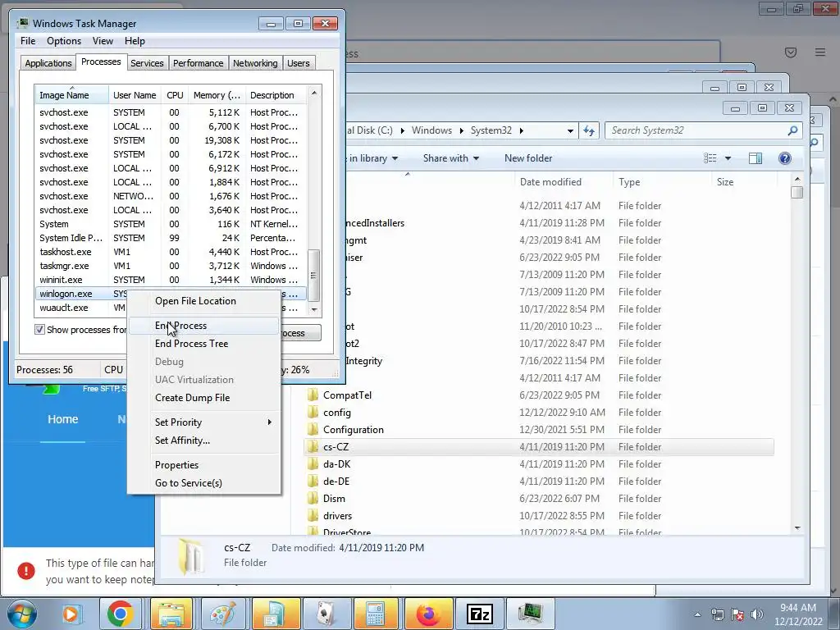
Task: Select the drivers folder
Action: pos(337,516)
